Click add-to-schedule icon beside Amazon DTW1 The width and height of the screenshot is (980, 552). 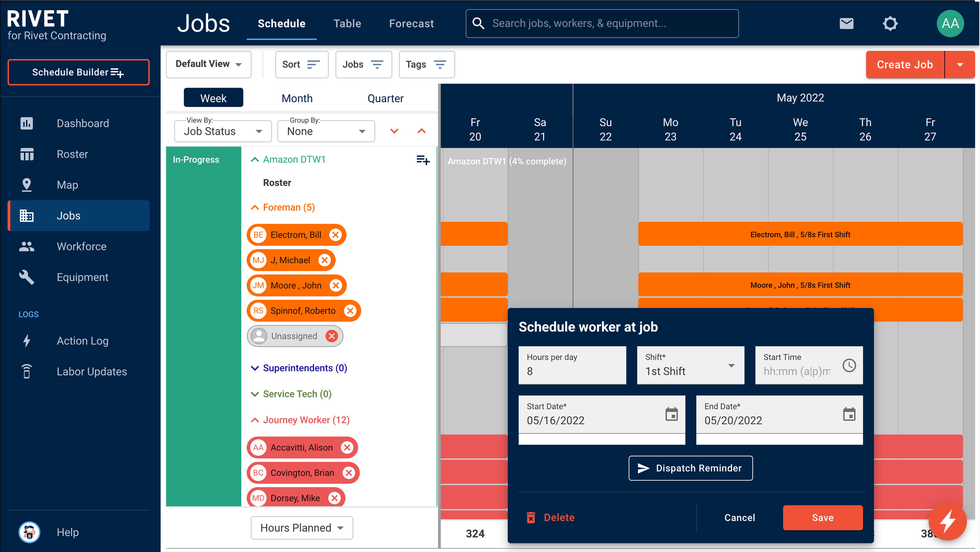point(423,160)
